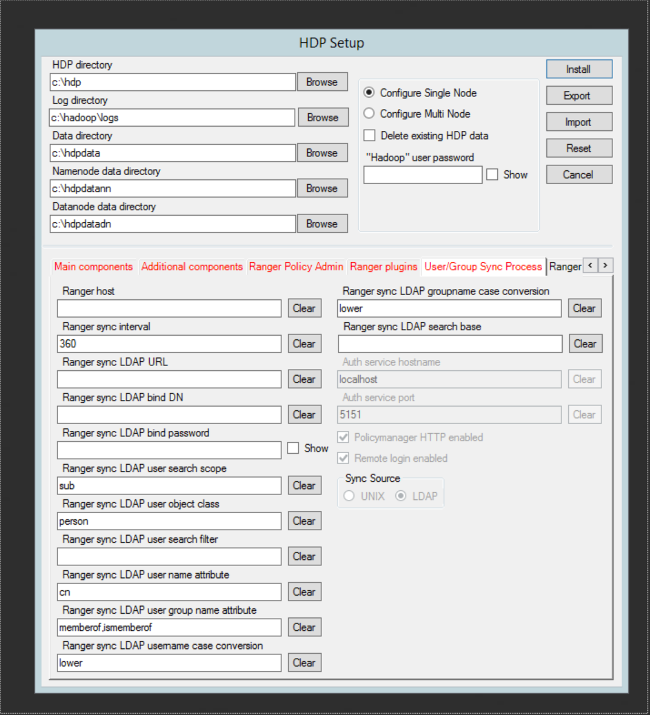Click the Ranger sync LDAP search base field

tap(449, 344)
